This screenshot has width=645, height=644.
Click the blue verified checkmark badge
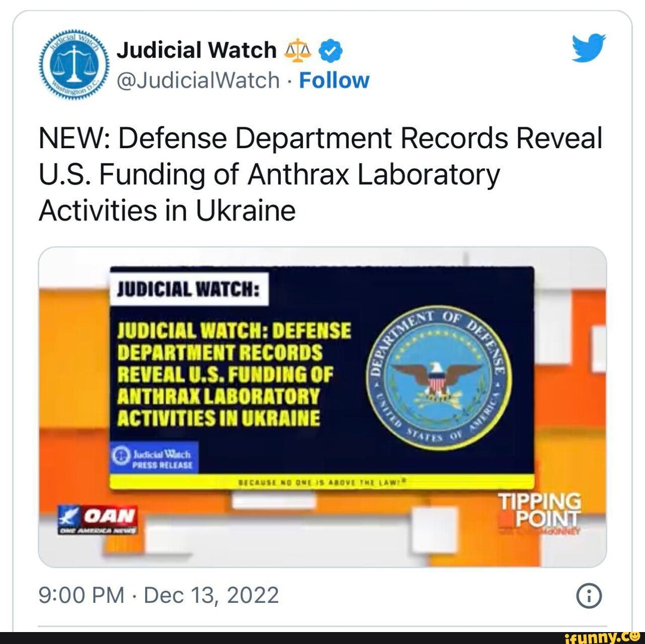pos(331,51)
